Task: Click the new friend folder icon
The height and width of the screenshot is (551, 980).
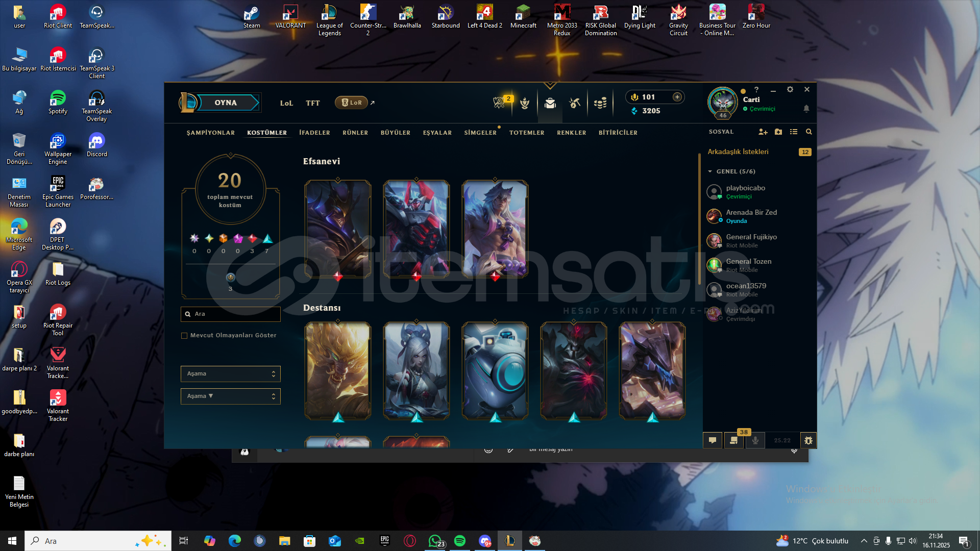Action: click(778, 132)
